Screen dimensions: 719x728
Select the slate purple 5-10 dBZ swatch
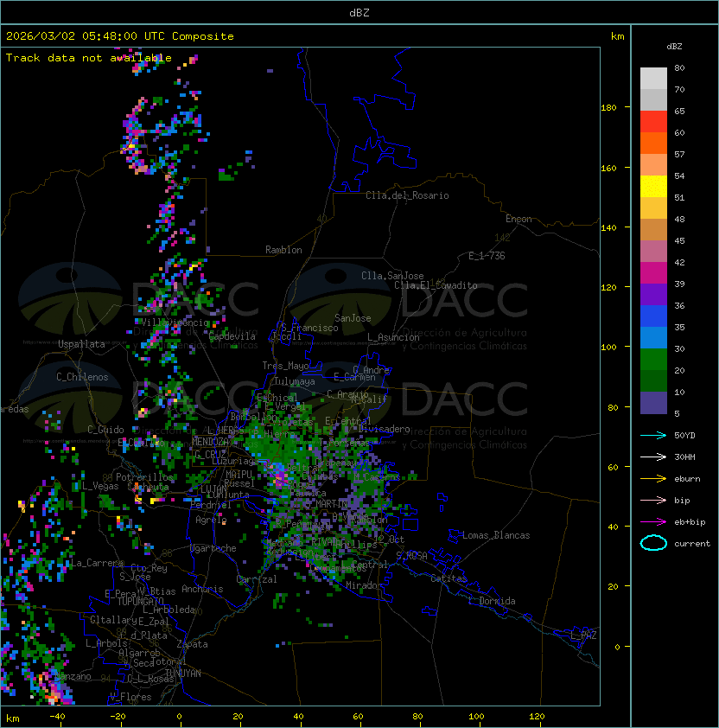coord(653,403)
